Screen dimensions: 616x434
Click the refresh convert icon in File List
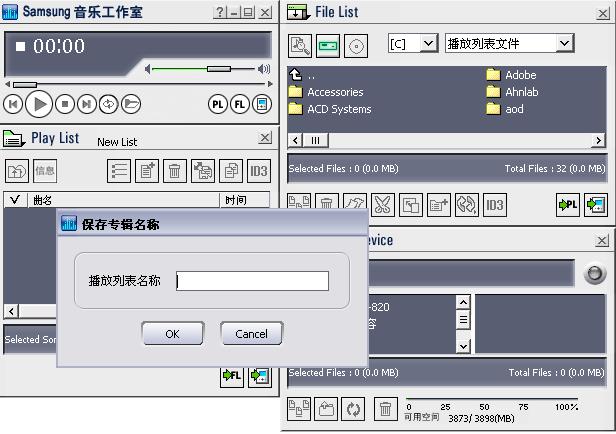point(467,205)
